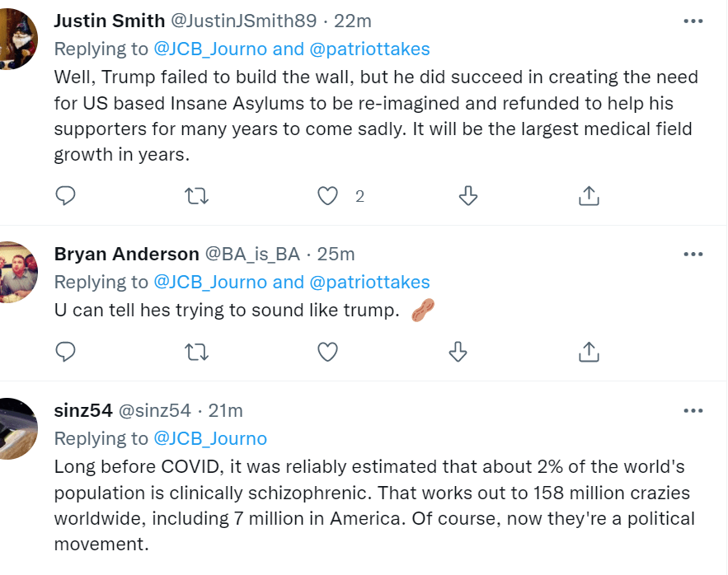Image resolution: width=728 pixels, height=575 pixels.
Task: Reply to Justin Smith's tweet
Action: coord(65,195)
